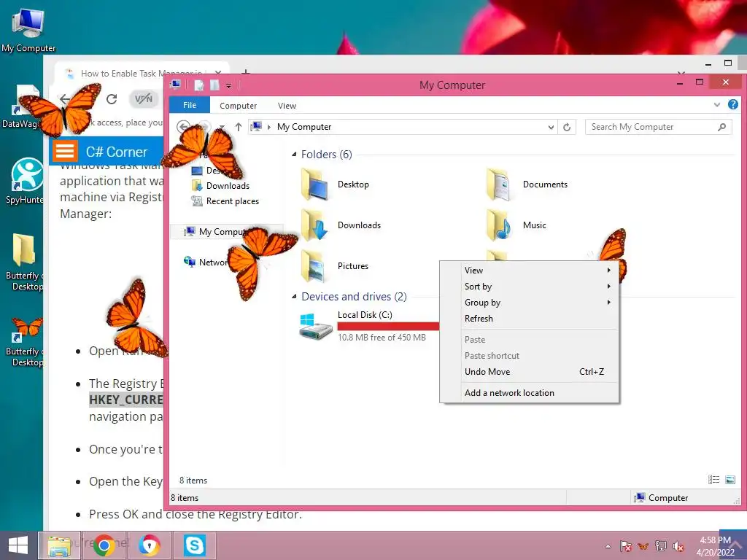This screenshot has height=560, width=747.
Task: Open the Butterfly Desktop folder icon
Action: [24, 262]
